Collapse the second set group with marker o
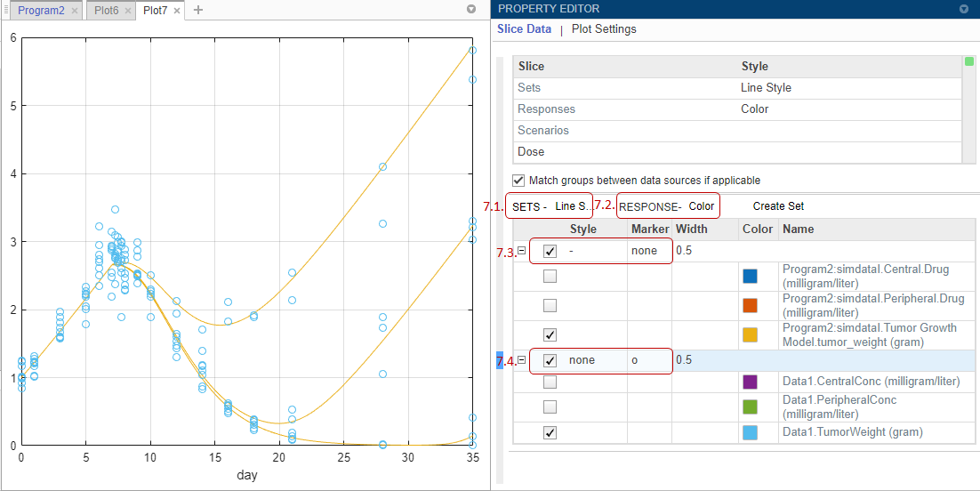This screenshot has width=980, height=491. (x=522, y=359)
